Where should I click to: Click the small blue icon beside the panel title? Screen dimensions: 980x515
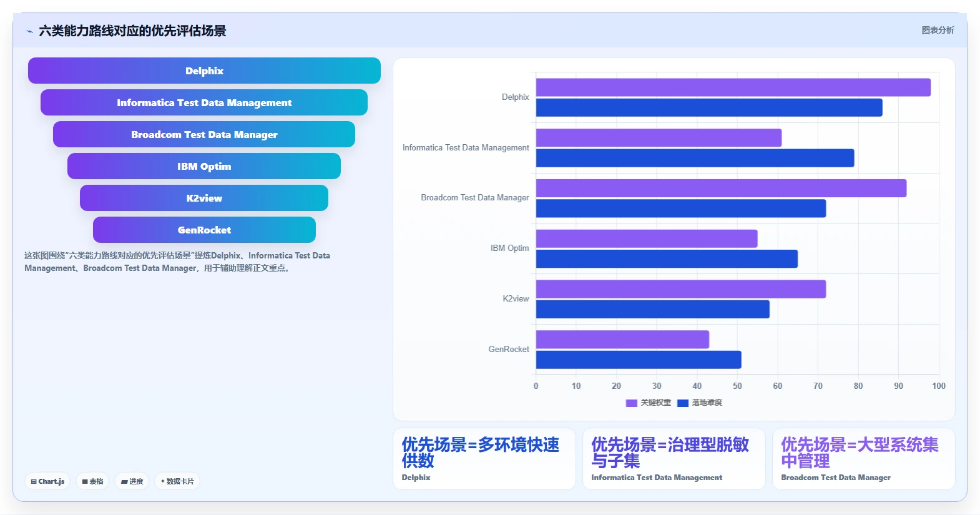tap(29, 31)
